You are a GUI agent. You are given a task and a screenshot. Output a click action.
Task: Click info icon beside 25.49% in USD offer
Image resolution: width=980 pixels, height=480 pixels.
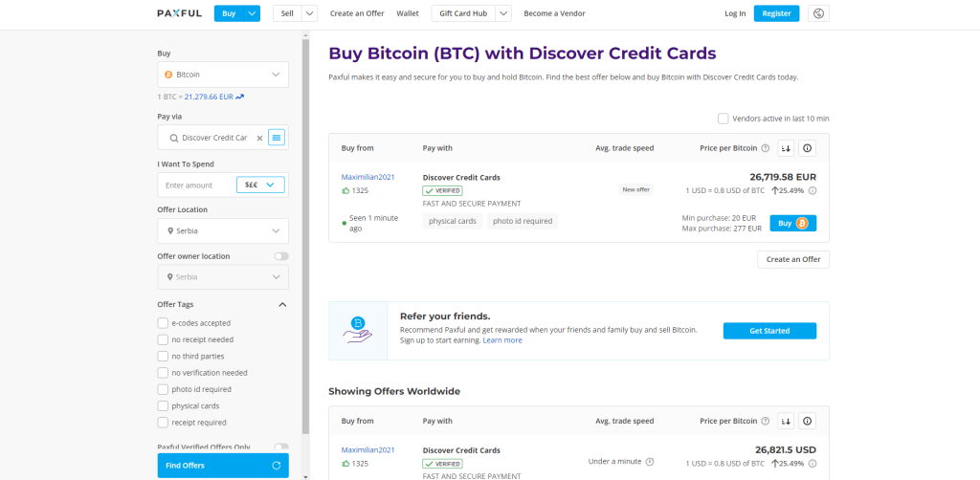813,464
